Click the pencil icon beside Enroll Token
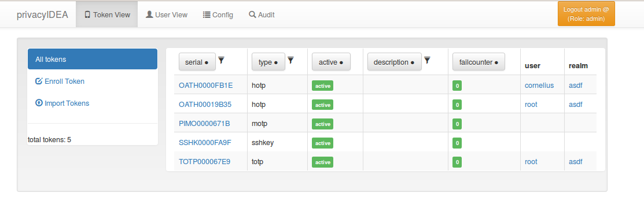 point(39,81)
